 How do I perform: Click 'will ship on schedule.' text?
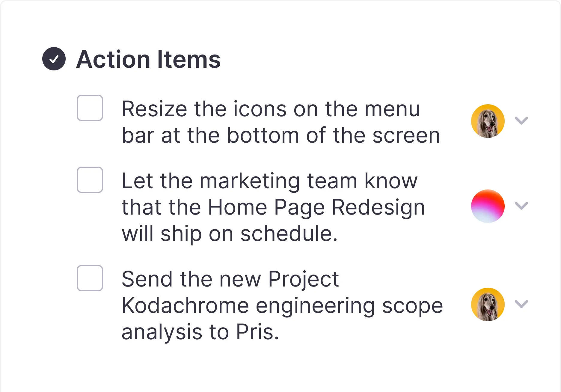pos(230,234)
